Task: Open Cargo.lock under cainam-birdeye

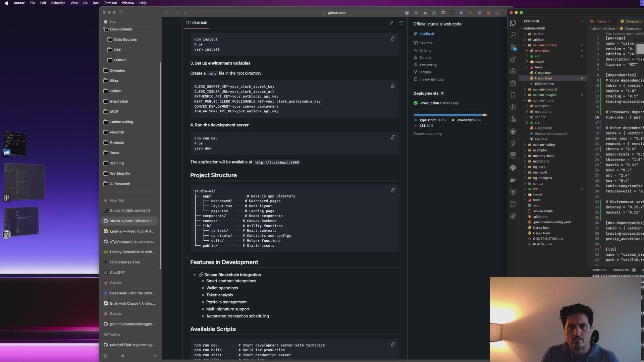Action: point(543,73)
